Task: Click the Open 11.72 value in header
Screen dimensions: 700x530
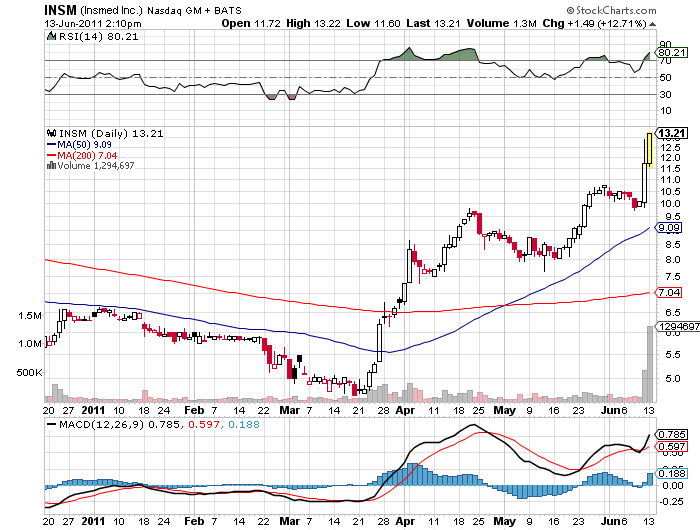Action: [x=251, y=23]
